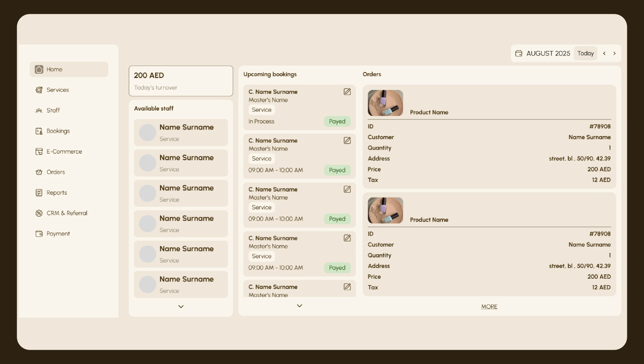Click the calendar icon beside AUGUST 2025
The width and height of the screenshot is (644, 364).
coord(518,53)
